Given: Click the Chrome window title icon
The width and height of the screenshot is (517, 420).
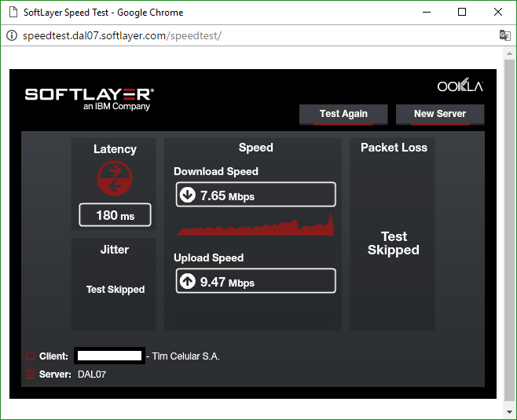Looking at the screenshot, I should (11, 13).
